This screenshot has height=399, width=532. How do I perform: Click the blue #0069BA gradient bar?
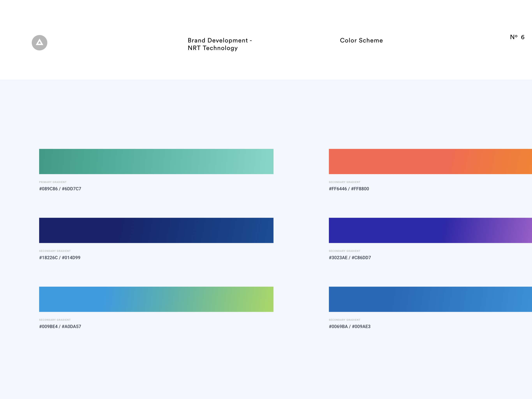(x=430, y=299)
